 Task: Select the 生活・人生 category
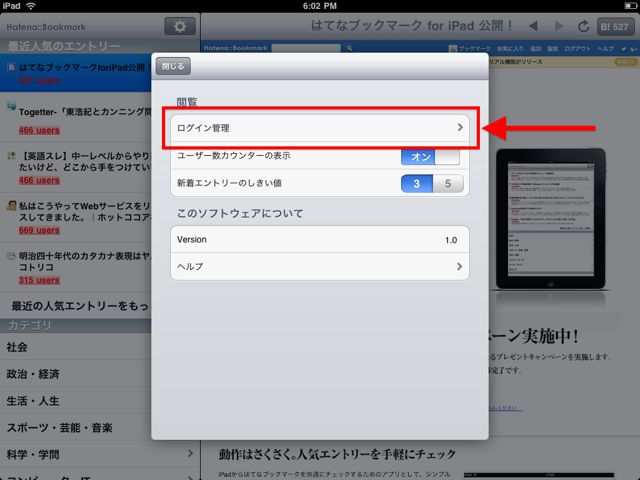click(76, 401)
